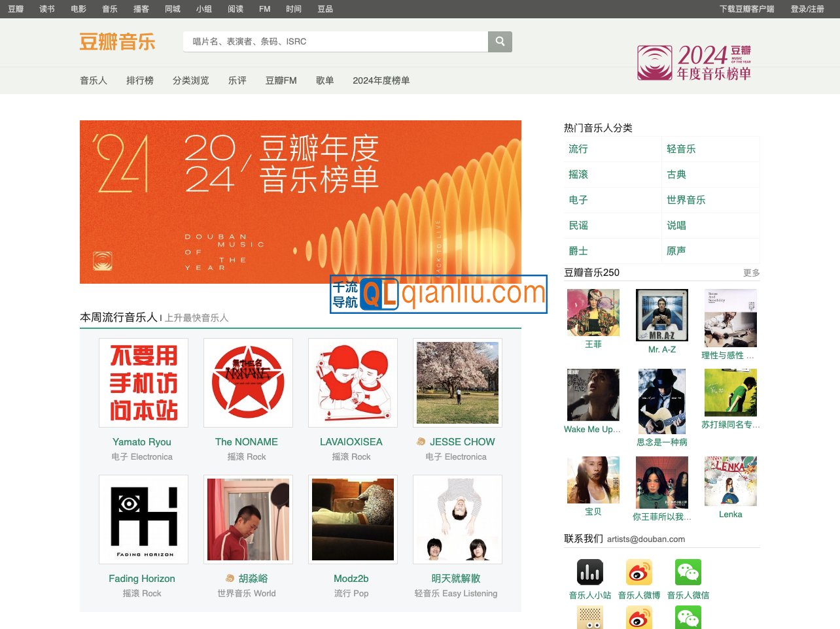Screen dimensions: 840x629
Task: Open the 2024 豆瓣年度音乐榜单 orange banner
Action: pyautogui.click(x=300, y=201)
